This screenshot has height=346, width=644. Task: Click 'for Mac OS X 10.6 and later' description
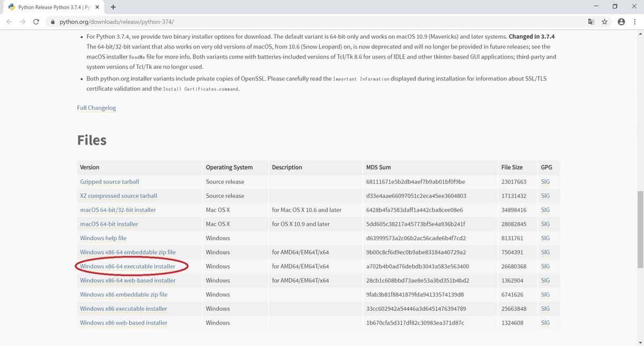click(307, 210)
